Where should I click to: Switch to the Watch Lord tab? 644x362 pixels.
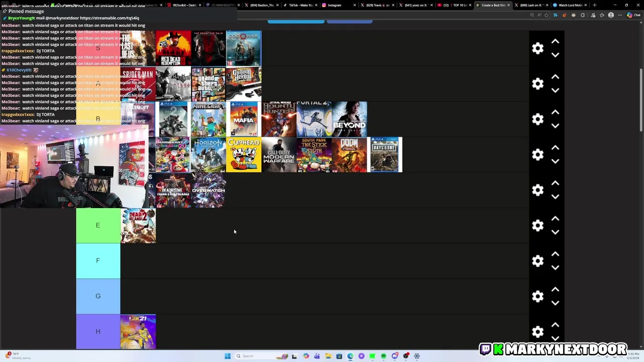pyautogui.click(x=570, y=5)
